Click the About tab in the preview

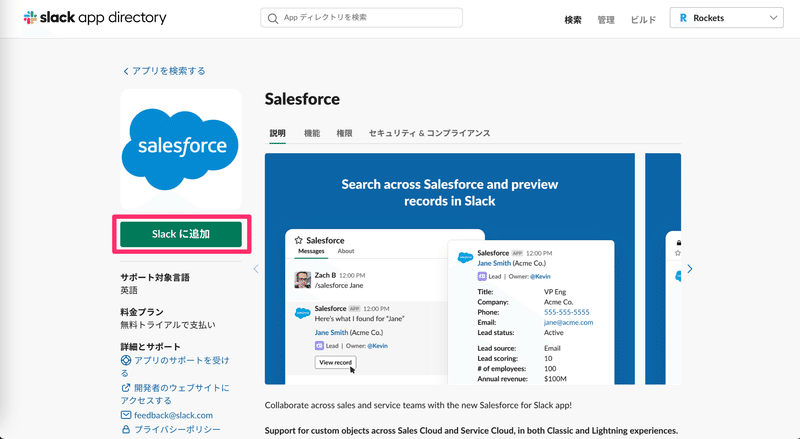click(346, 251)
